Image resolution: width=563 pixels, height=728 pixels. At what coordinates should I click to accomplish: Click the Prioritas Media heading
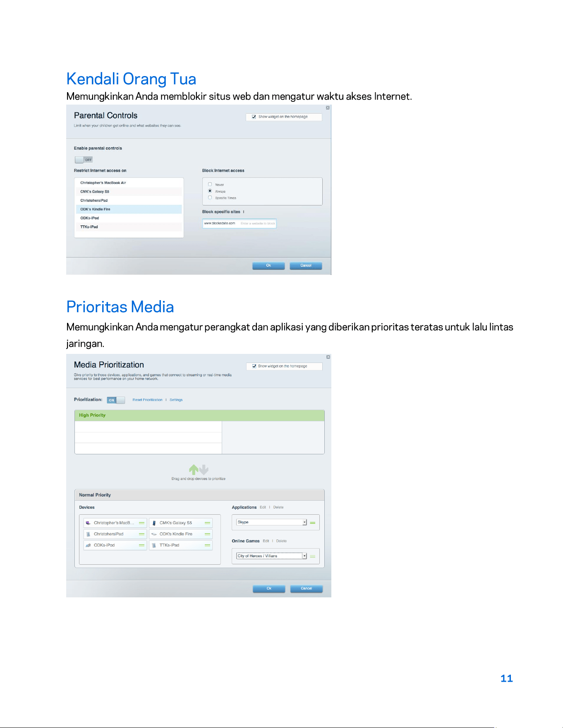point(120,307)
